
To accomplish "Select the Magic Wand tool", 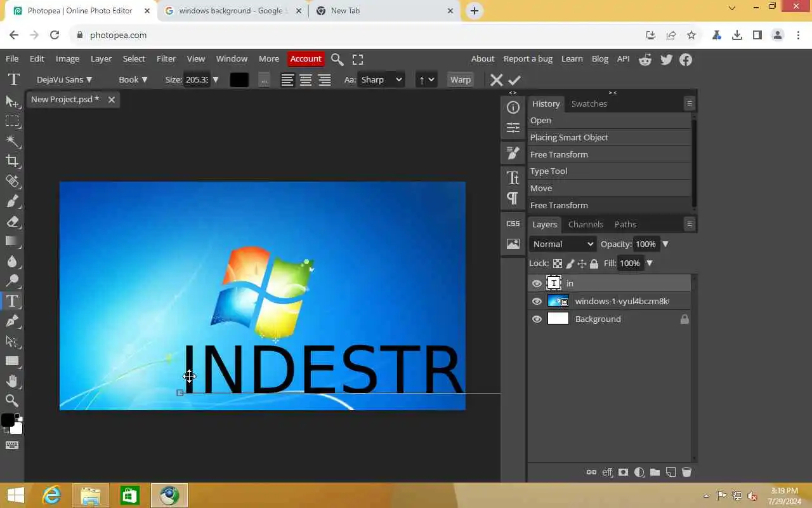I will (12, 140).
